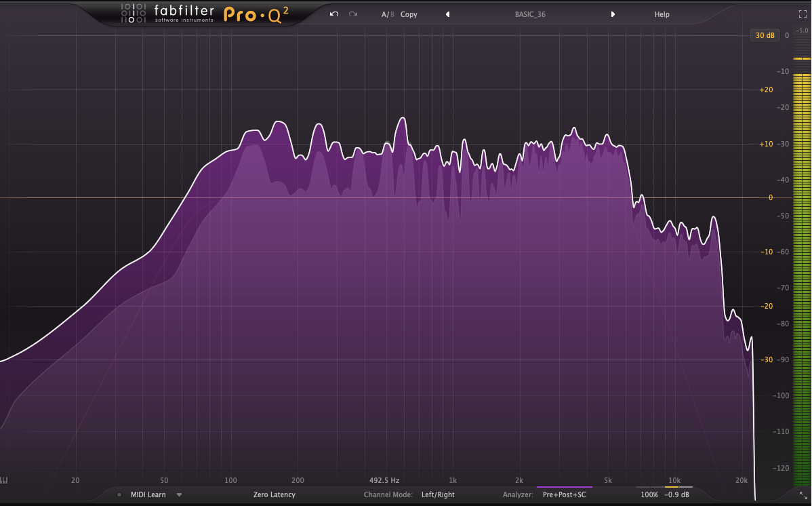Open the BASIC_36 preset menu
812x506 pixels.
530,14
